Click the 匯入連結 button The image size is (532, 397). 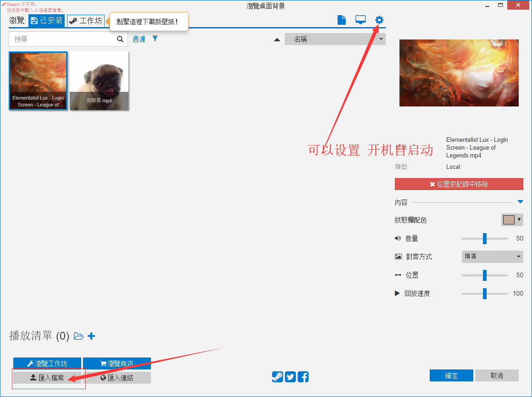click(x=116, y=378)
